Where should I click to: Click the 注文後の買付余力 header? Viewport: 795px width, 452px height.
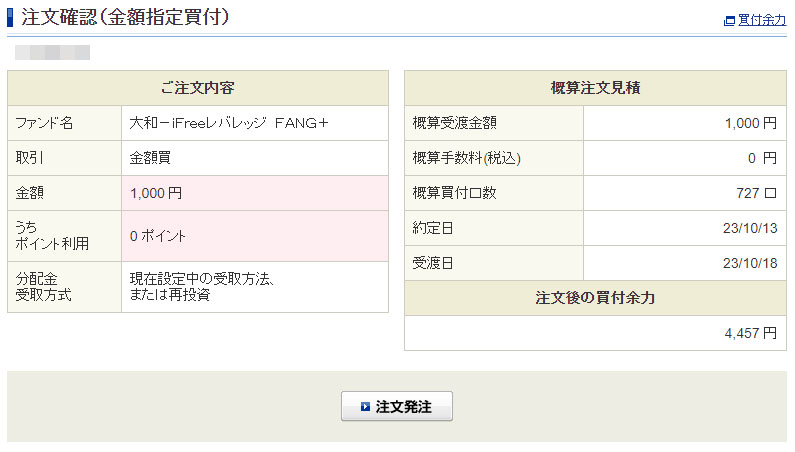tap(595, 298)
